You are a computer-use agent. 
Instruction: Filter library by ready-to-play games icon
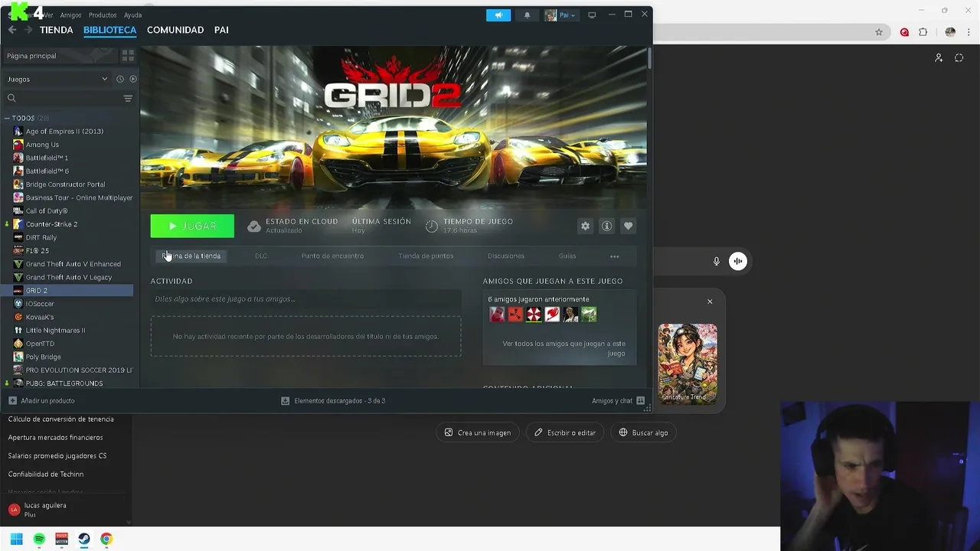(133, 79)
